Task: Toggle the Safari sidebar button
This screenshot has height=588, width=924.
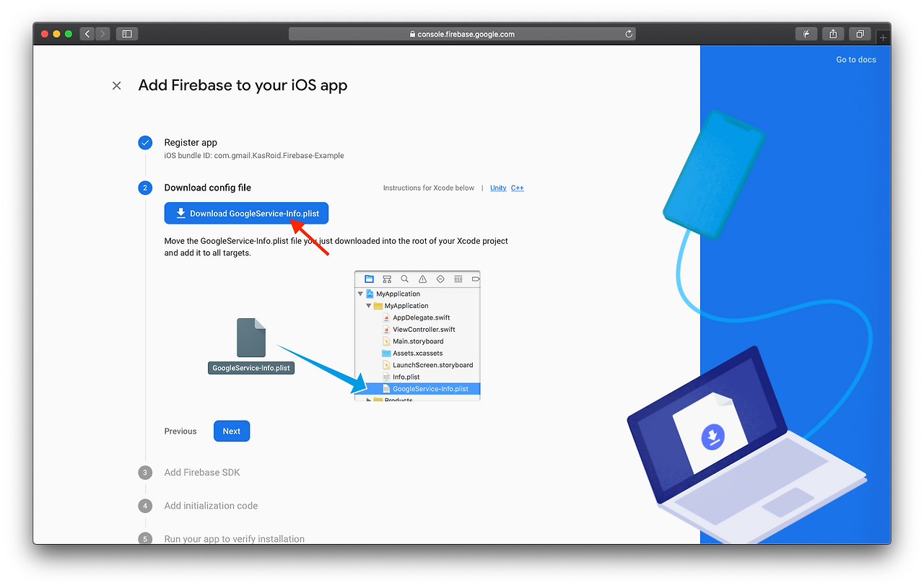Action: [x=127, y=34]
